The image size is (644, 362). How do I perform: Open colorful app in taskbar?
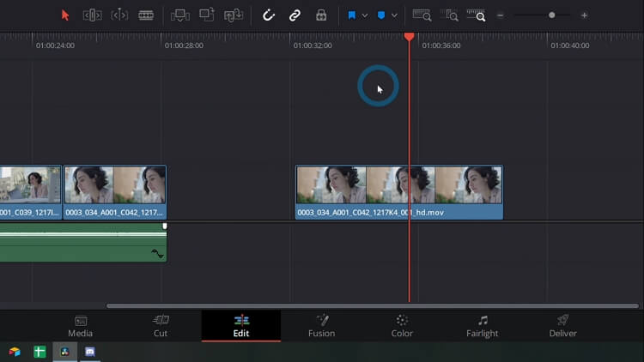[x=15, y=352]
